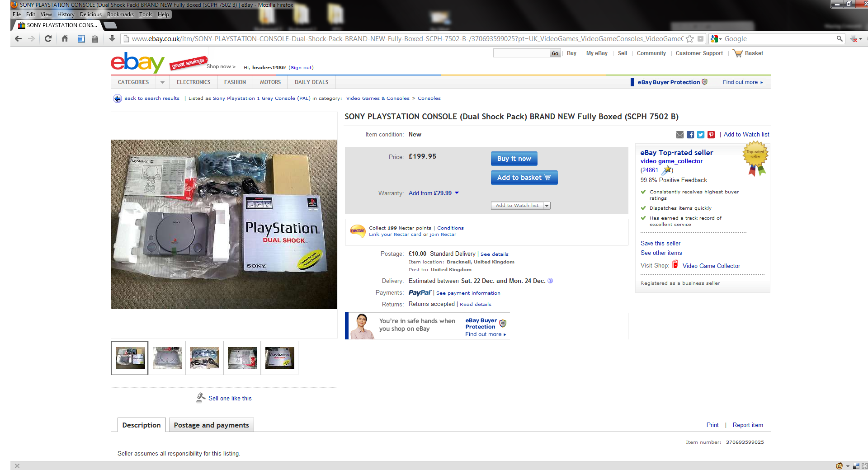The image size is (868, 470).
Task: Share listing on Twitter icon
Action: click(701, 135)
